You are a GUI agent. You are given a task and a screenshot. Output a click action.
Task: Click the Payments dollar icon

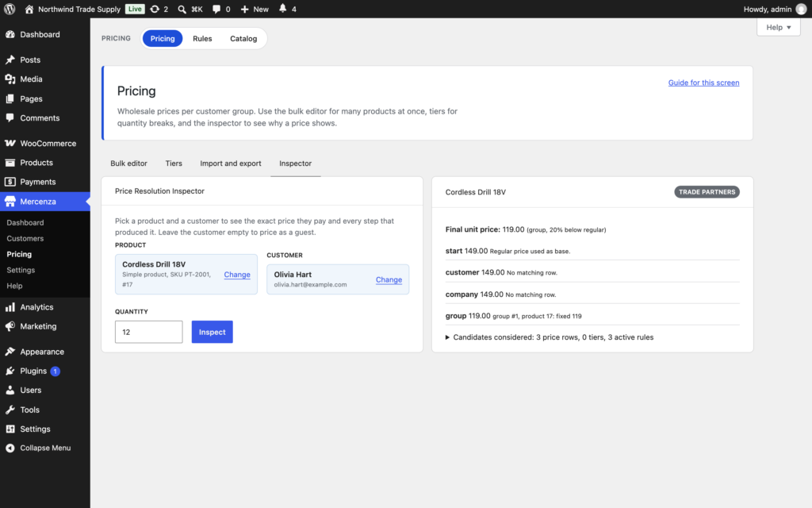10,182
